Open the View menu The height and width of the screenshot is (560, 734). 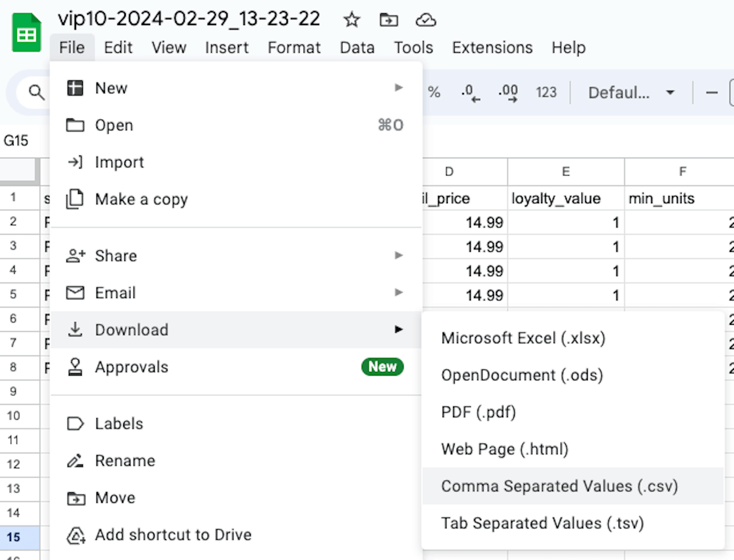click(x=169, y=48)
